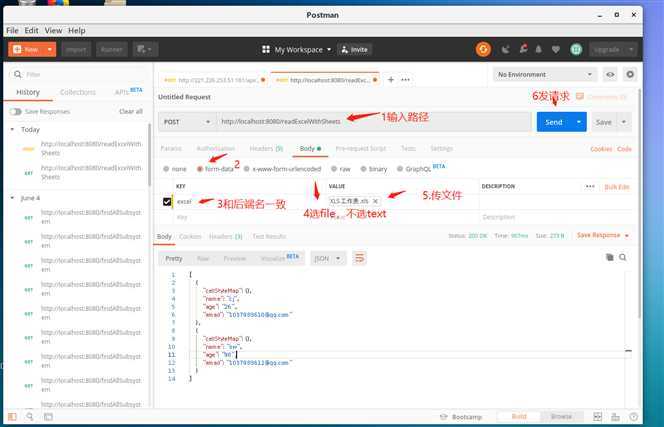Toggle sidebar icon in bottom status bar

12,417
